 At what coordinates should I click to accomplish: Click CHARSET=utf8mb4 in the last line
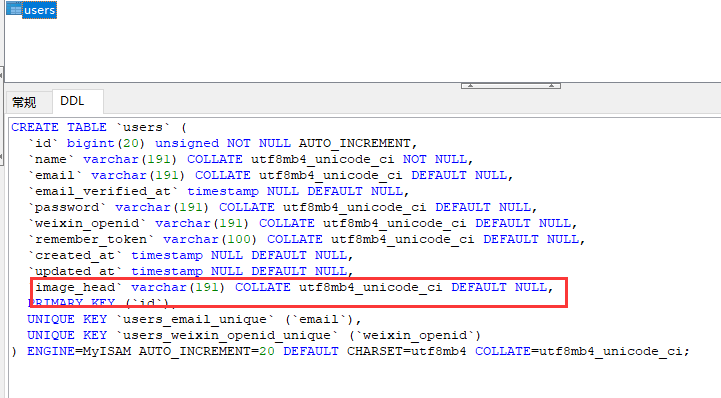[406, 352]
